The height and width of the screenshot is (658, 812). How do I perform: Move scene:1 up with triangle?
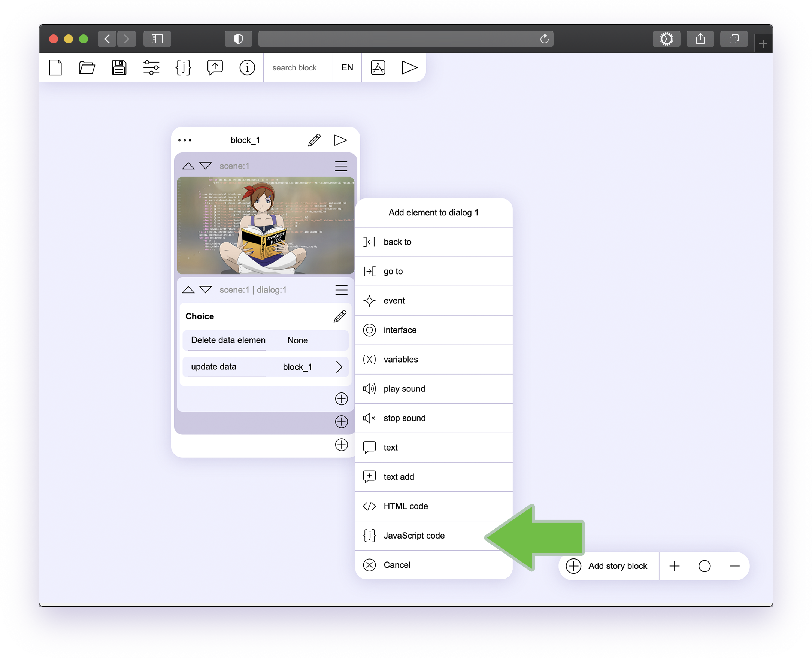tap(188, 166)
